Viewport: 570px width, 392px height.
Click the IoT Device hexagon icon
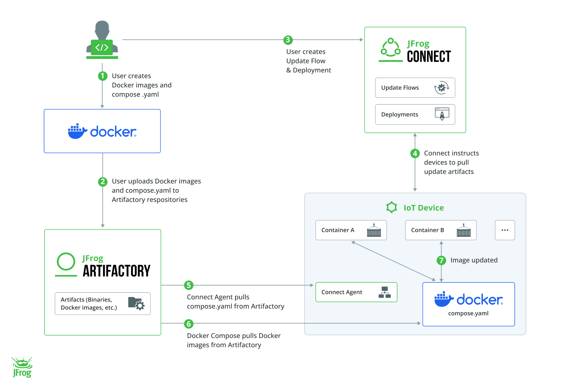[392, 208]
